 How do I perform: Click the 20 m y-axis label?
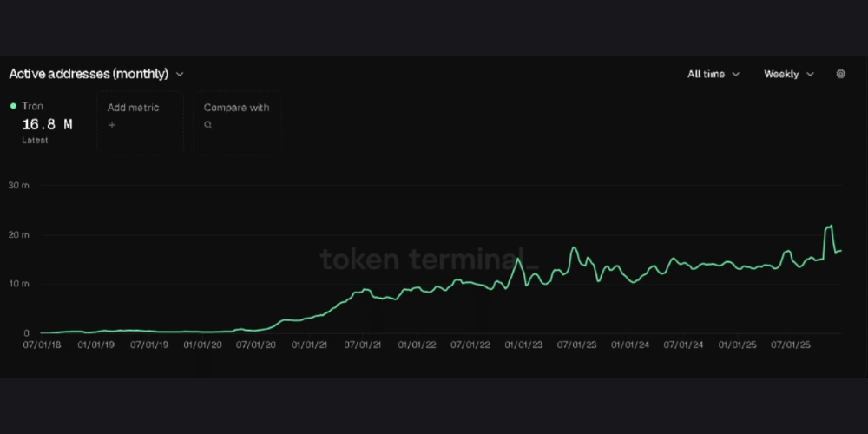point(19,235)
